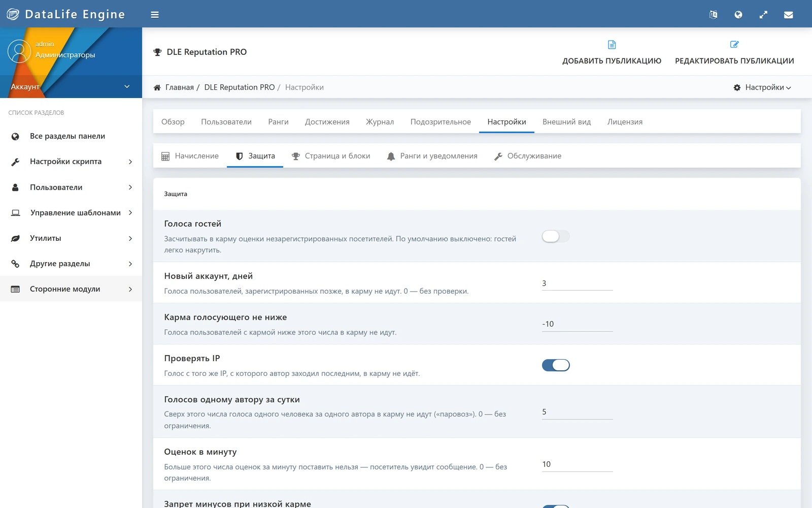812x508 pixels.
Task: Click ДОБАВИТЬ ПУБЛИКАЦИЮ link
Action: pyautogui.click(x=612, y=61)
